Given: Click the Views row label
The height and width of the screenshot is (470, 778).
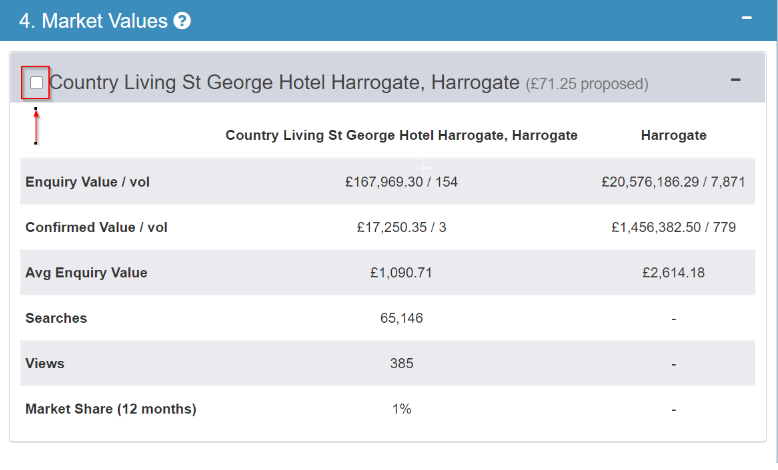Looking at the screenshot, I should (x=45, y=363).
